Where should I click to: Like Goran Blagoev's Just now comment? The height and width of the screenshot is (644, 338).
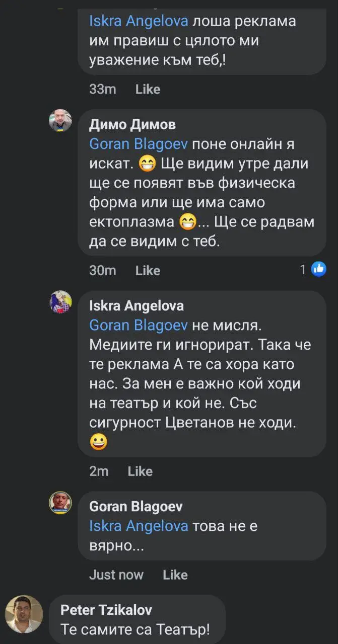pyautogui.click(x=175, y=575)
